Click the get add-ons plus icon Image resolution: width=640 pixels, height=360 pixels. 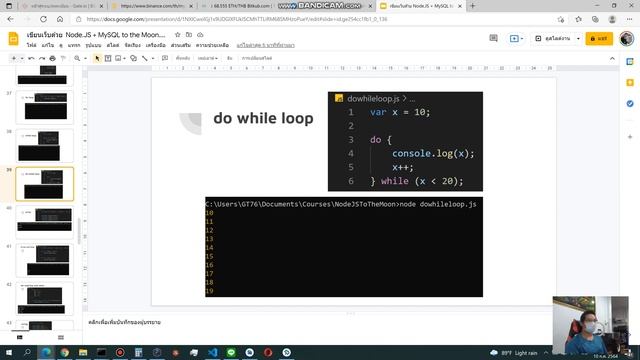(630, 137)
